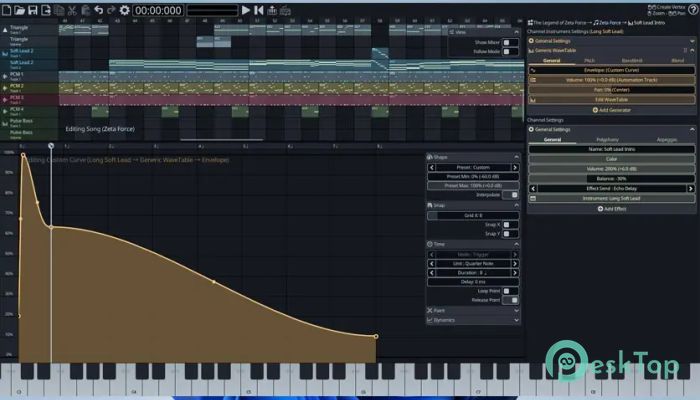
Task: Save the project with the floppy icon
Action: 33,10
